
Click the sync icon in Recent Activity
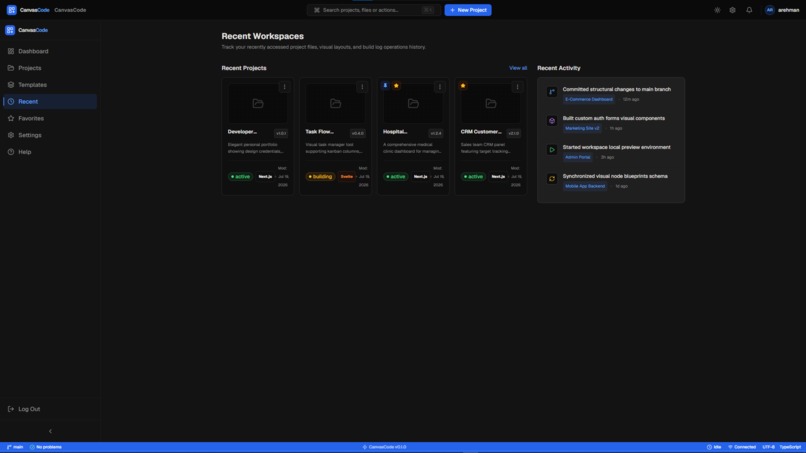coord(552,179)
